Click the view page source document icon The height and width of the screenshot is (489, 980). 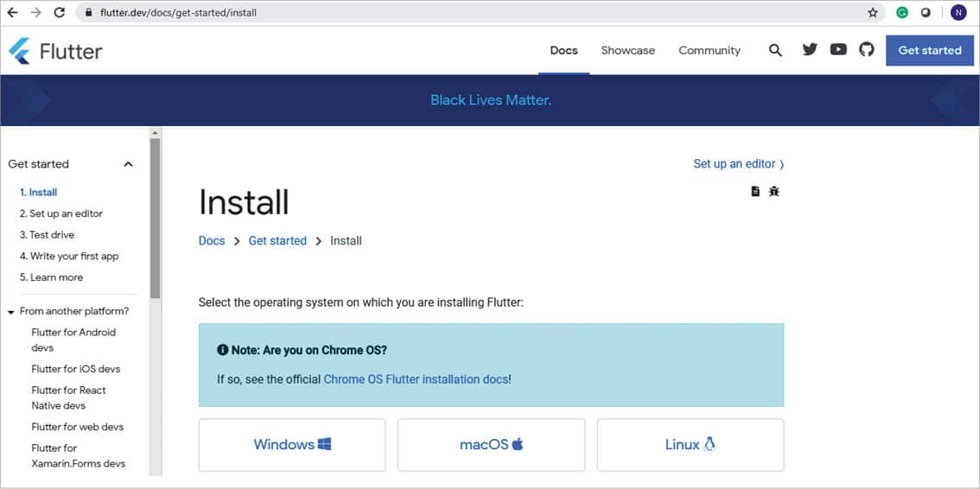(x=755, y=191)
